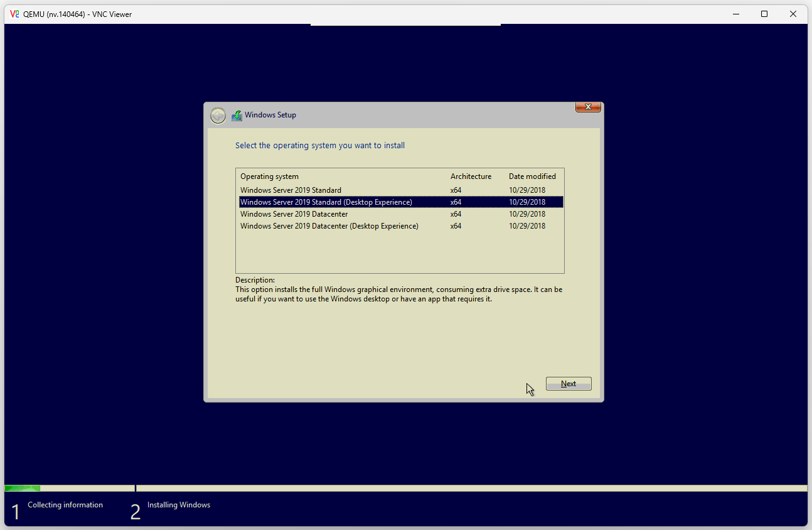The width and height of the screenshot is (812, 530).
Task: Click the Operating system column header
Action: [269, 176]
